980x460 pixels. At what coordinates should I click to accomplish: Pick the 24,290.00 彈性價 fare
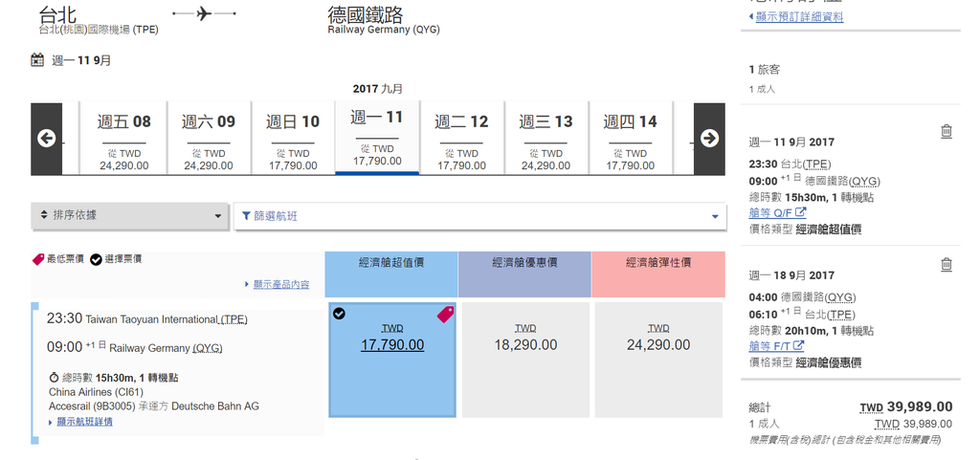[658, 360]
